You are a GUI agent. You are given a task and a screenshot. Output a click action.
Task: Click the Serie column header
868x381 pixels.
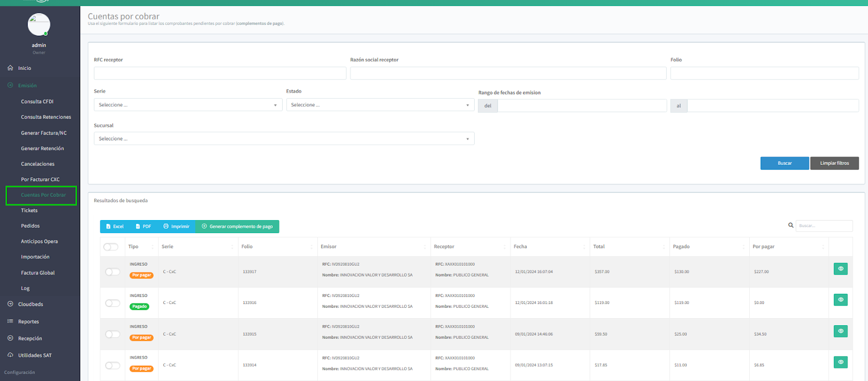[199, 247]
